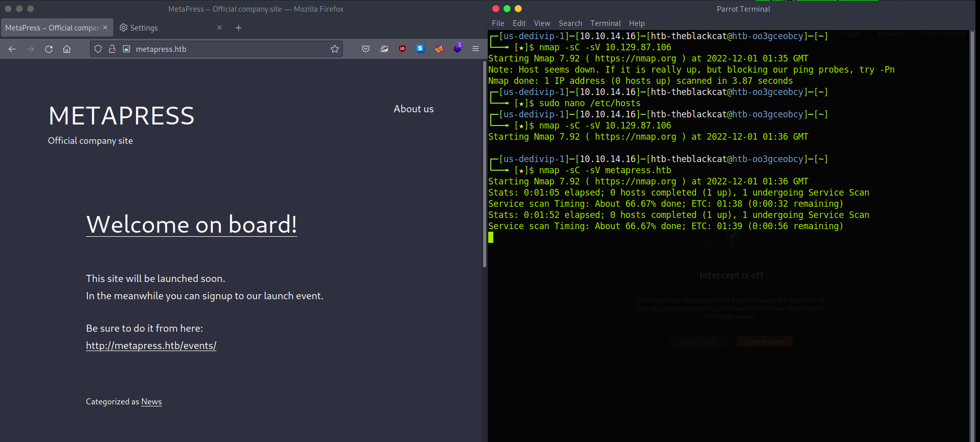Open the terminal Search menu
This screenshot has height=442, width=980.
pyautogui.click(x=571, y=23)
